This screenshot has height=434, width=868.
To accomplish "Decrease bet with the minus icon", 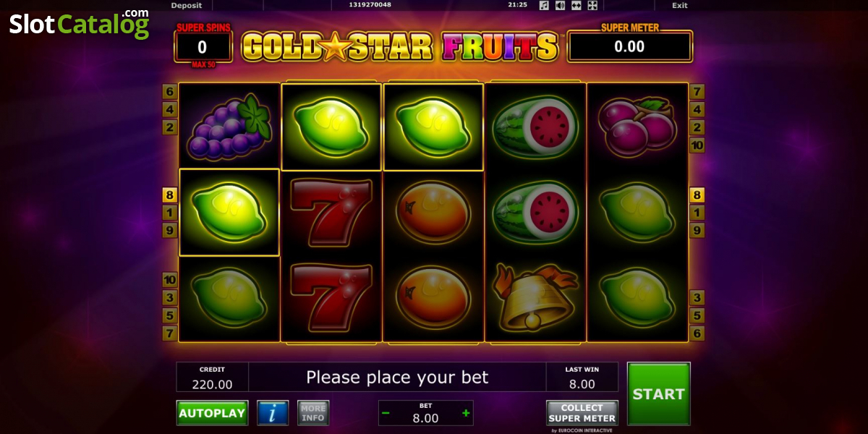I will click(386, 413).
